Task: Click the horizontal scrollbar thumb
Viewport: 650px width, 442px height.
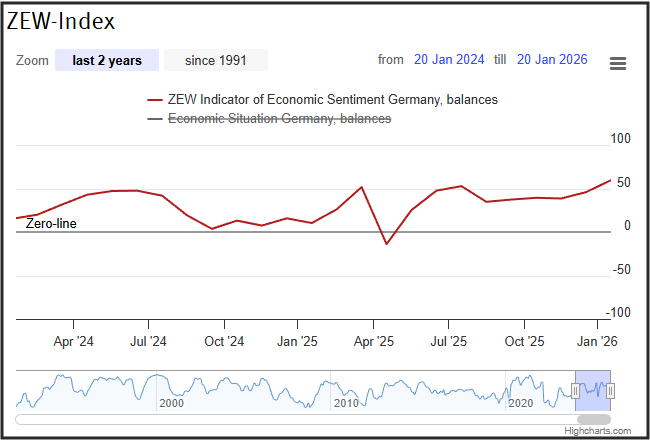Action: pos(594,419)
